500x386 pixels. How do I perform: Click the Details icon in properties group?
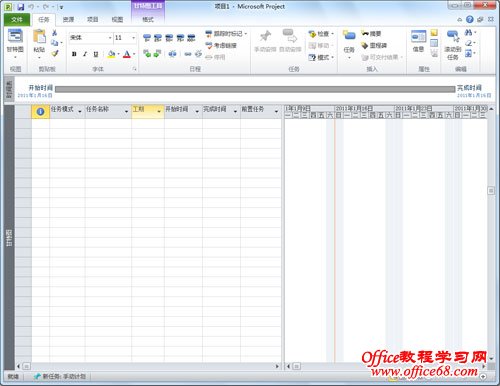click(434, 43)
